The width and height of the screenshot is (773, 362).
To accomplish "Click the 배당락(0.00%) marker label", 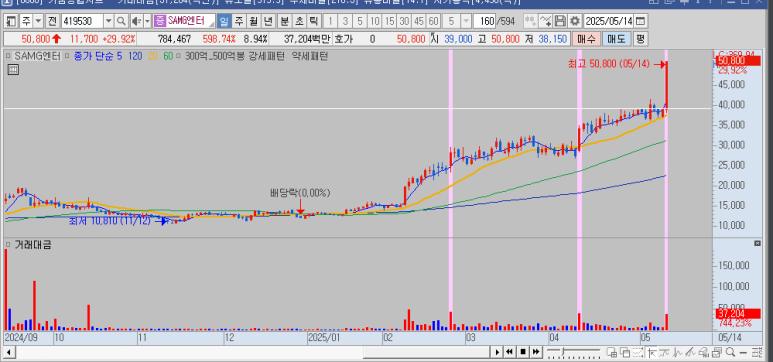I will click(x=300, y=192).
